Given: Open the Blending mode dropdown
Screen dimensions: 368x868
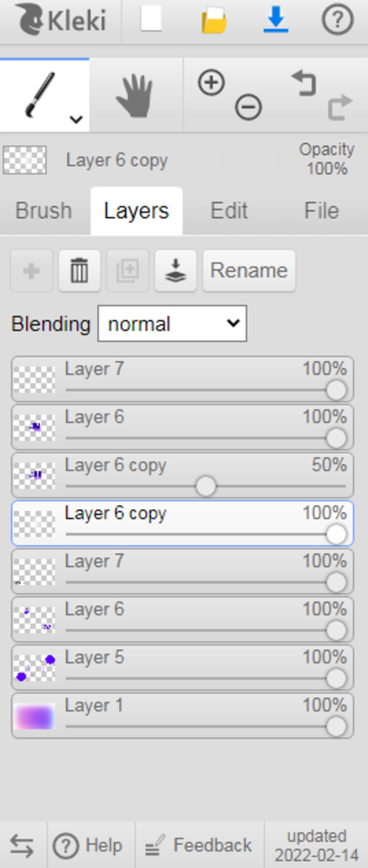Looking at the screenshot, I should (172, 323).
